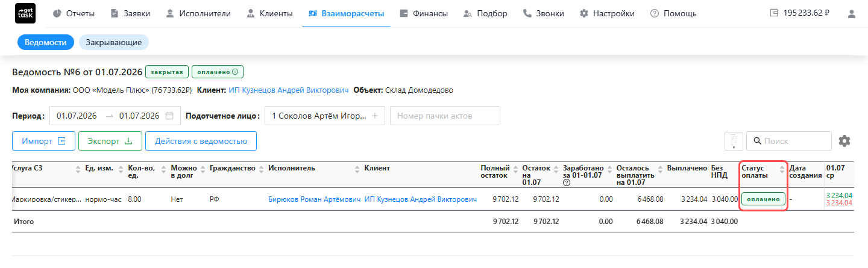Click the 8.00 quantity cell

[x=134, y=199]
